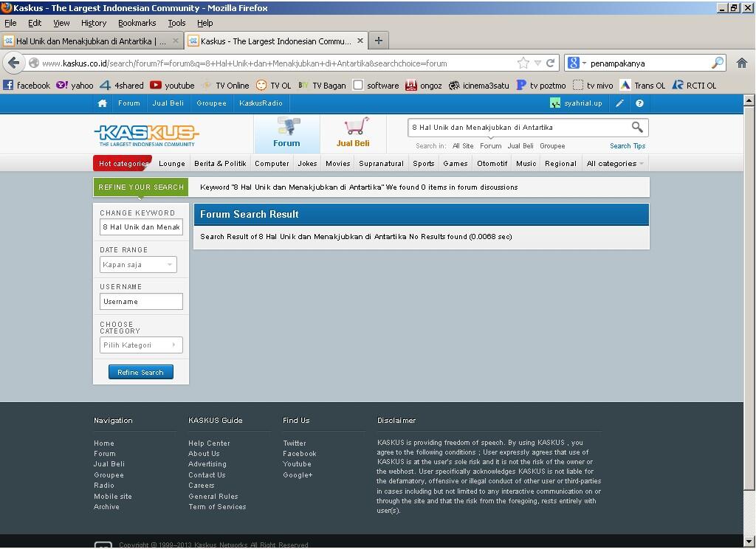Close the Kaskus Largest Indonesian Community tab
Viewport: 756px width, 549px height.
click(x=360, y=41)
